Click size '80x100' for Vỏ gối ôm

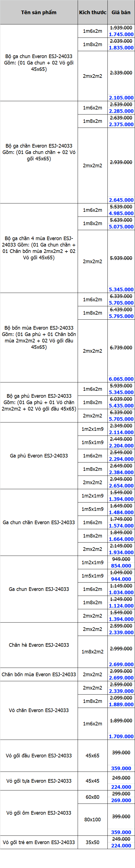point(92,819)
